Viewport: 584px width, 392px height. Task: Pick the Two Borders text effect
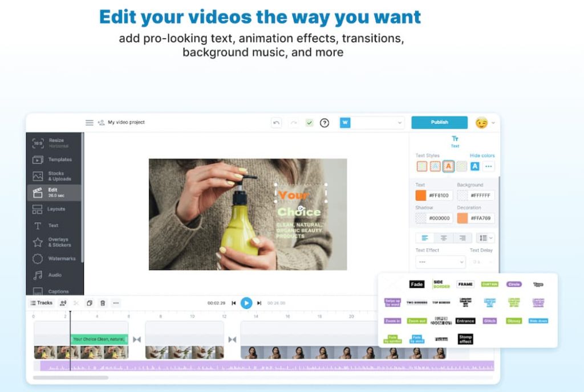click(x=417, y=303)
